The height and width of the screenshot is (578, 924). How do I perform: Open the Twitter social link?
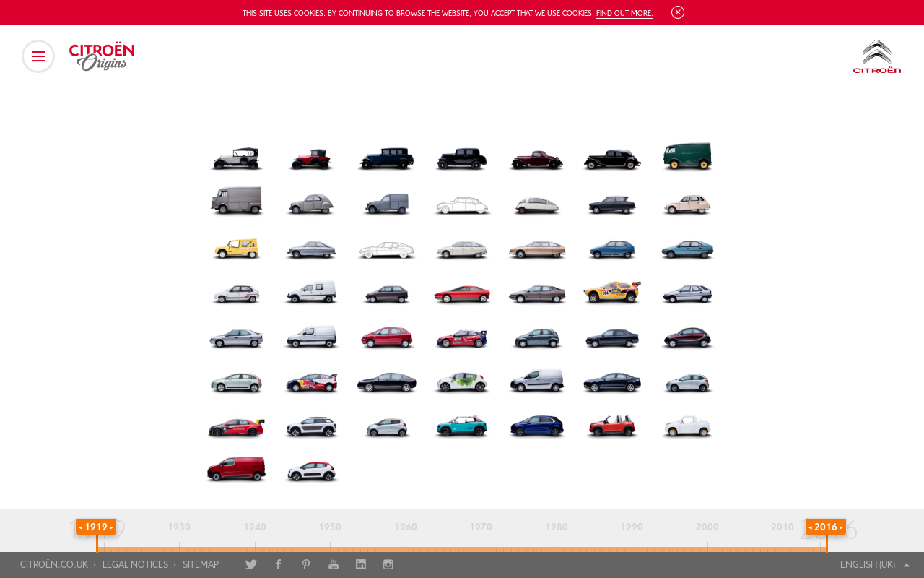(x=250, y=564)
